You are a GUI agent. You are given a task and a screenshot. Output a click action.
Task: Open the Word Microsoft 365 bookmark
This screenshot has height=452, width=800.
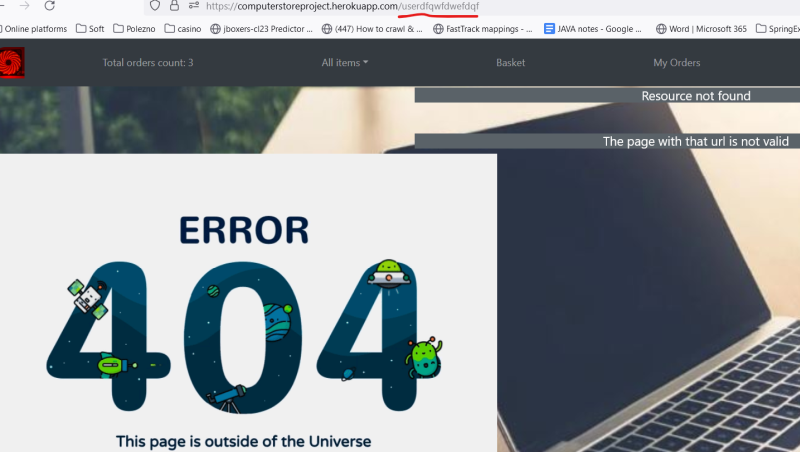[x=702, y=29]
